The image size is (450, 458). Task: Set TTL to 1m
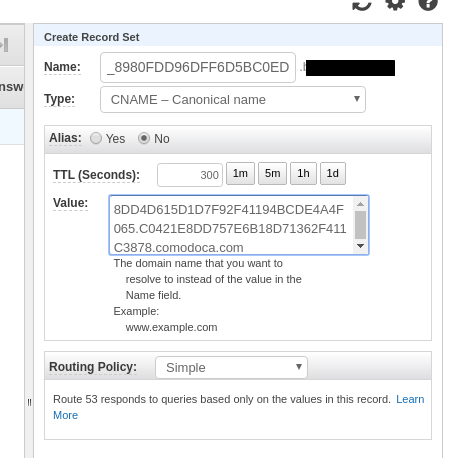point(240,173)
